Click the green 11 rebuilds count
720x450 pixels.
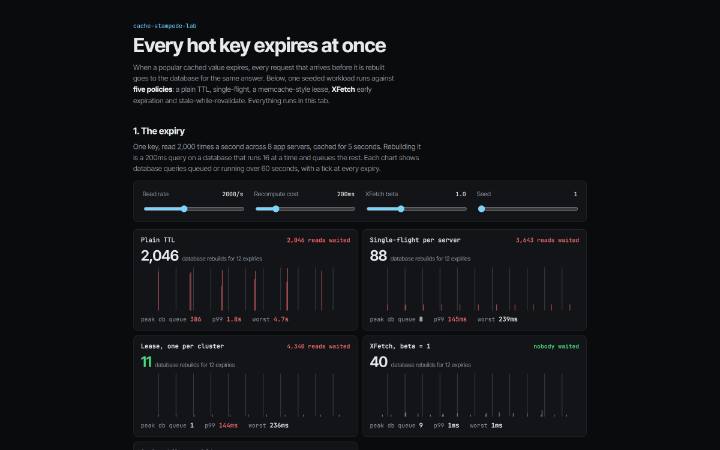coord(146,362)
